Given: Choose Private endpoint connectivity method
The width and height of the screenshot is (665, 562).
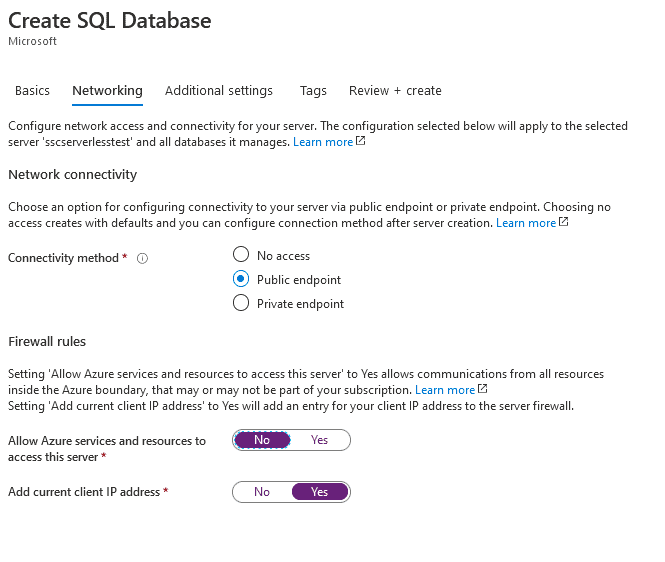Looking at the screenshot, I should click(241, 303).
